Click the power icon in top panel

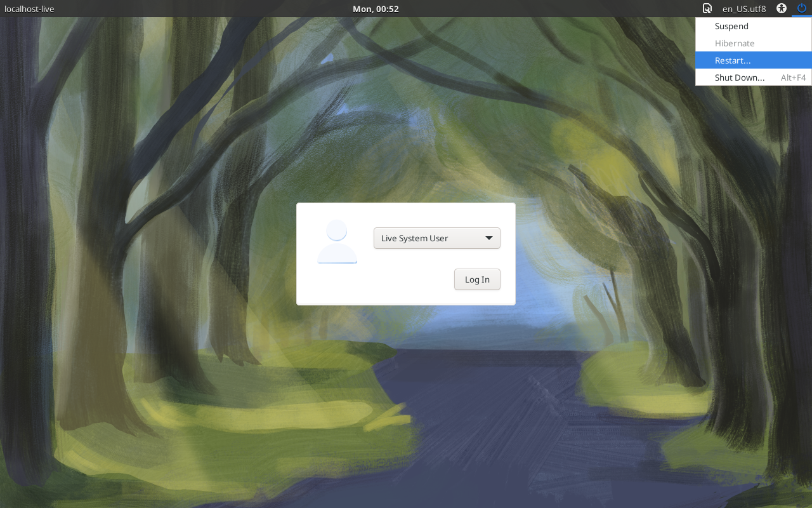click(802, 8)
